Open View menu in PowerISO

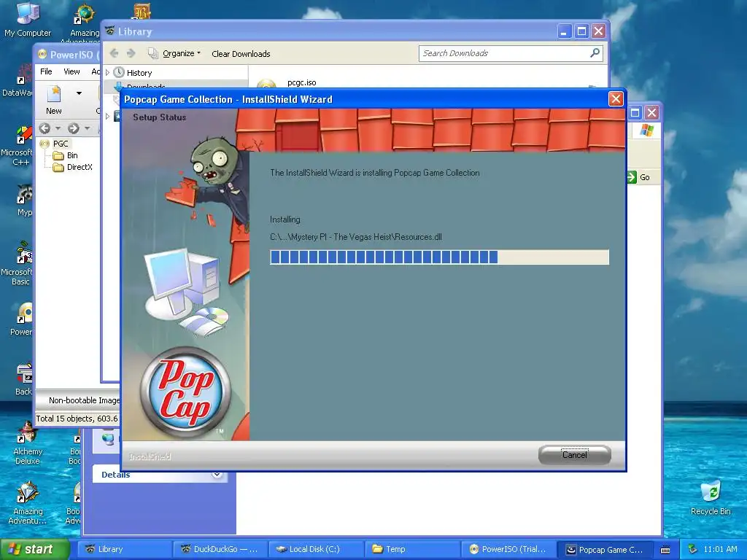point(71,71)
